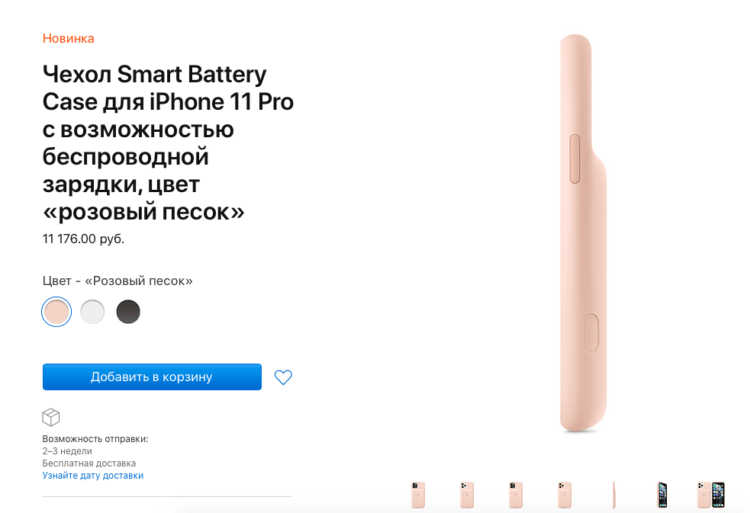View thumbnail of iPhone screen in case

[662, 495]
